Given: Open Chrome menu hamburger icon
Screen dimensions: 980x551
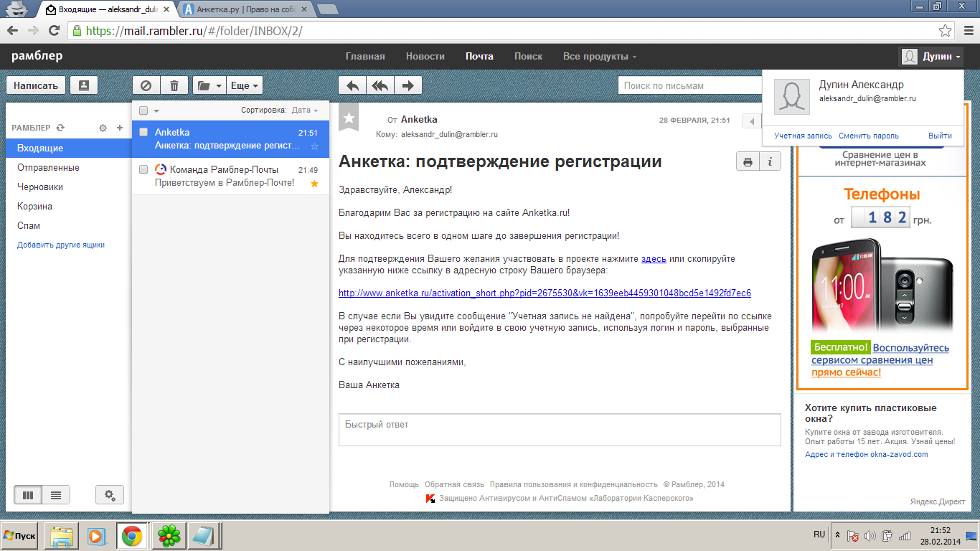Looking at the screenshot, I should click(x=968, y=31).
